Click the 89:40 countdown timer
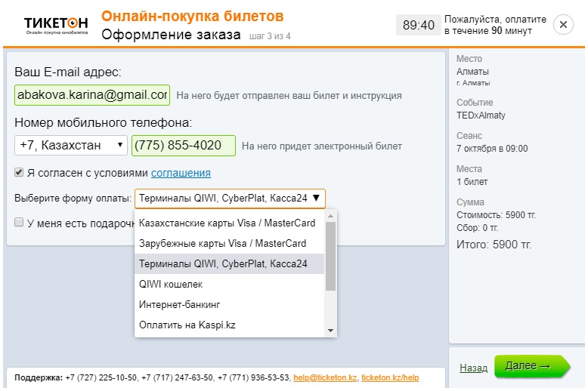 [419, 25]
